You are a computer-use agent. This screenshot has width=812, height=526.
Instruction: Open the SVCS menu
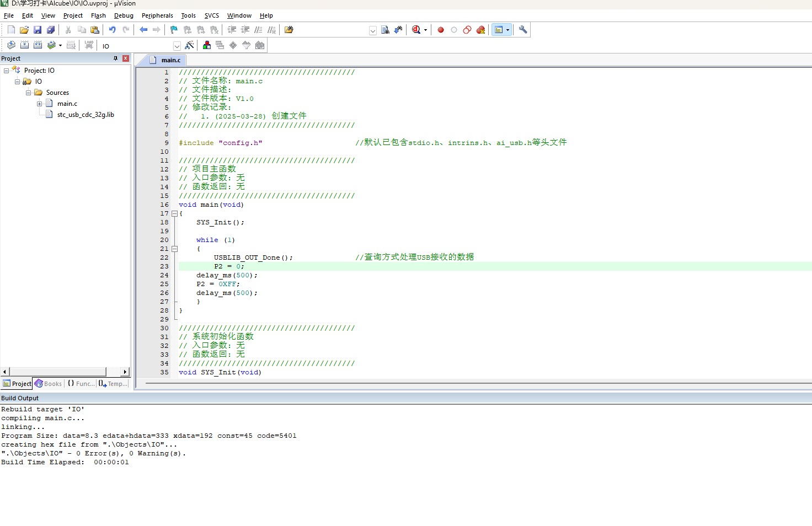pyautogui.click(x=212, y=15)
